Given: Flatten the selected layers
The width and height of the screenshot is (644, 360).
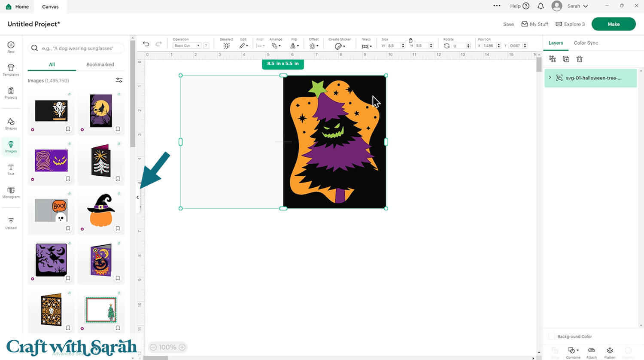Looking at the screenshot, I should click(x=610, y=352).
